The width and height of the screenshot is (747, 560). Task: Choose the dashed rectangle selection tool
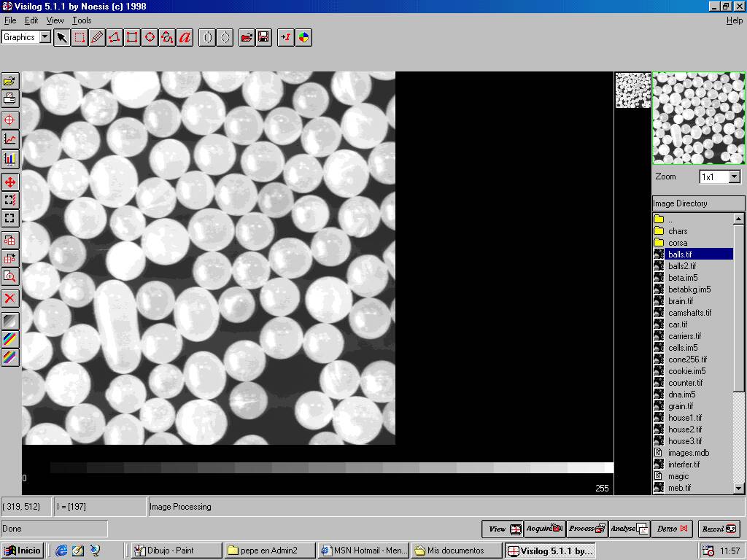[80, 37]
